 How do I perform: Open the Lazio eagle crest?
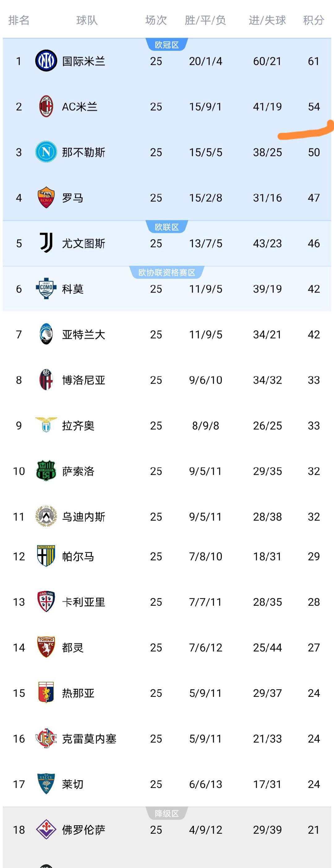pos(46,425)
